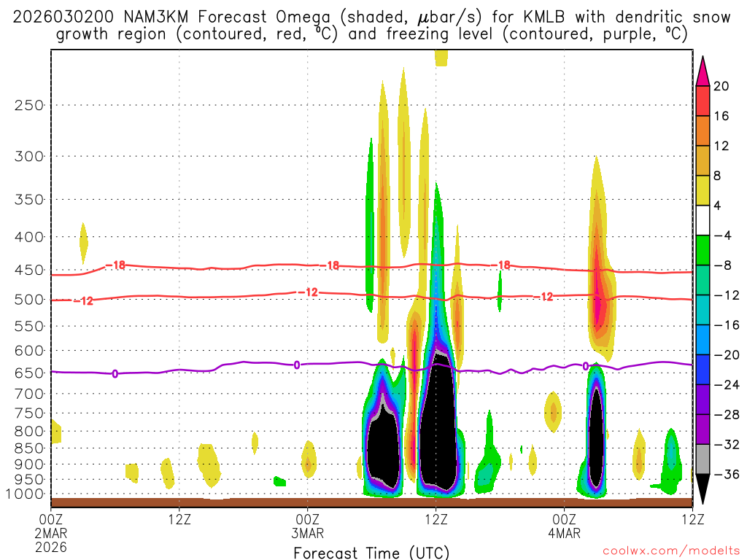Select the 500 pressure axis label
This screenshot has width=747, height=560.
(29, 300)
